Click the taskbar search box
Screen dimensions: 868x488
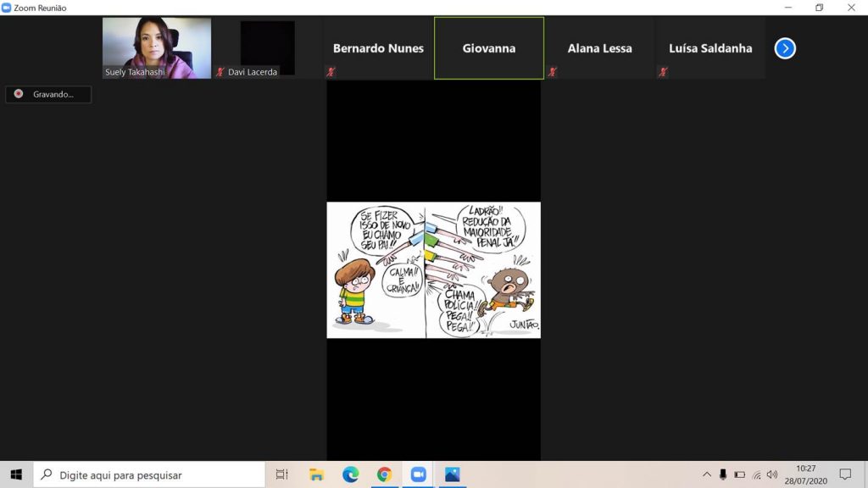[x=149, y=474]
